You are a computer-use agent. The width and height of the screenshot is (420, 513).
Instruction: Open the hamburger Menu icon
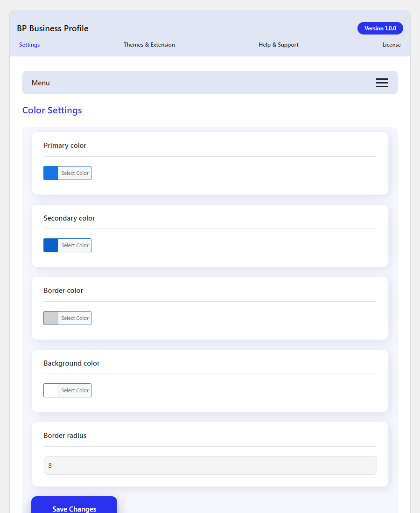pos(382,83)
